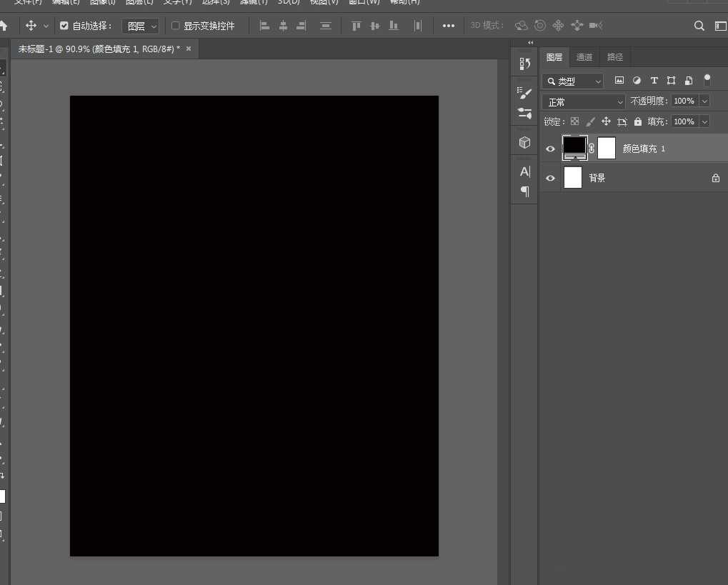Filter layers by adjustment layers
The height and width of the screenshot is (585, 728).
pos(637,81)
